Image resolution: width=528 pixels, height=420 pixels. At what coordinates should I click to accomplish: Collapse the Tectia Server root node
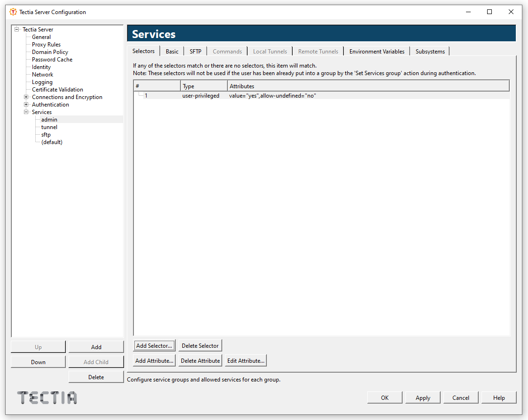(16, 29)
